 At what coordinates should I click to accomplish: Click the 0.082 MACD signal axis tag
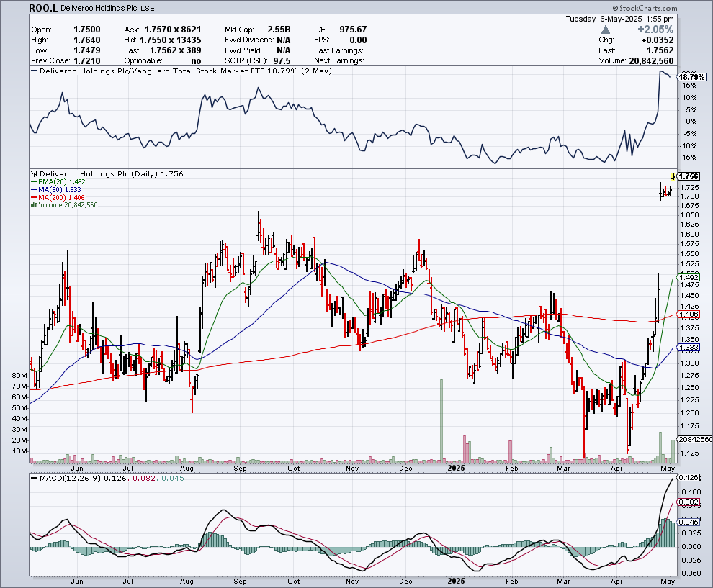[689, 502]
